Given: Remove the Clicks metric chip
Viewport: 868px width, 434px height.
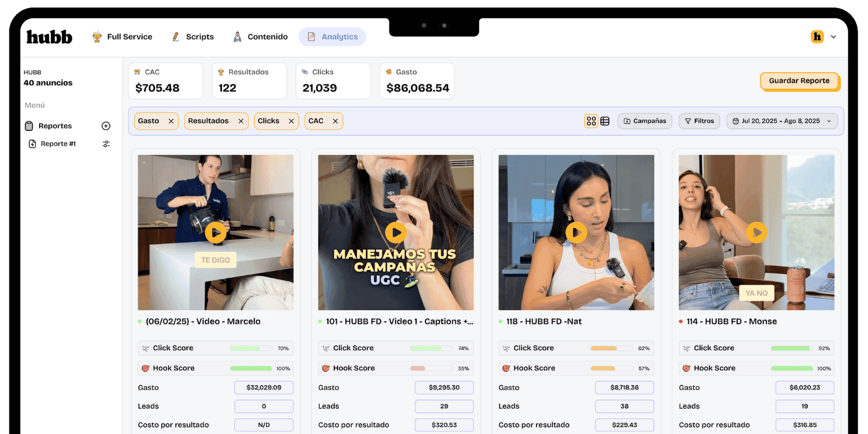Looking at the screenshot, I should tap(291, 121).
